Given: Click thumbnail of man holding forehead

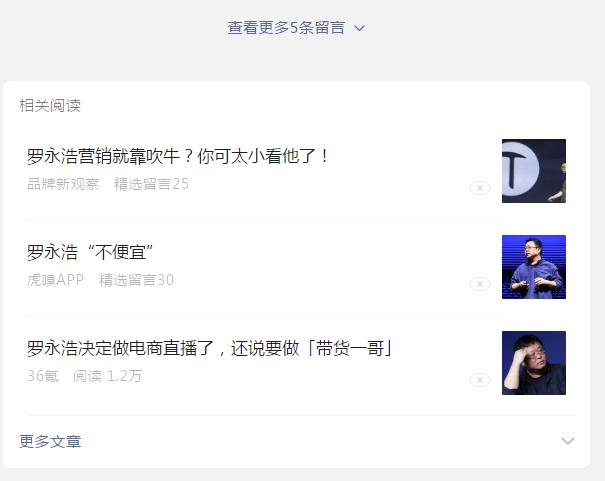Looking at the screenshot, I should 534,363.
